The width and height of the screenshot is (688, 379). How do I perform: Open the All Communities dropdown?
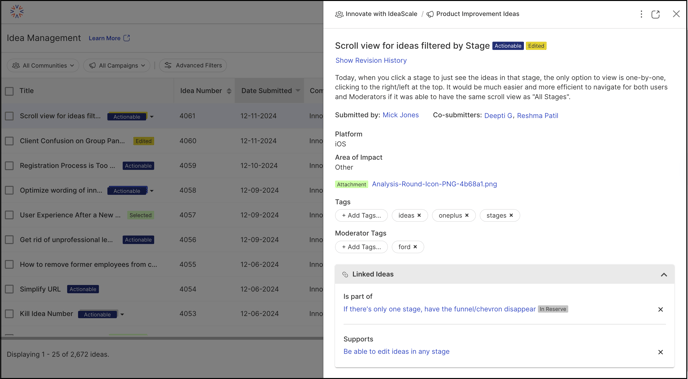click(43, 65)
